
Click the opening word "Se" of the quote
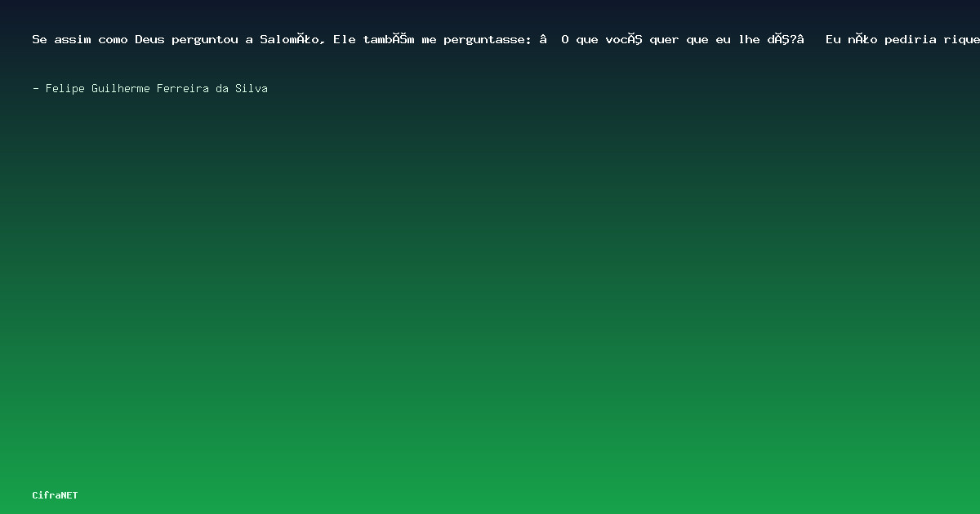(39, 39)
